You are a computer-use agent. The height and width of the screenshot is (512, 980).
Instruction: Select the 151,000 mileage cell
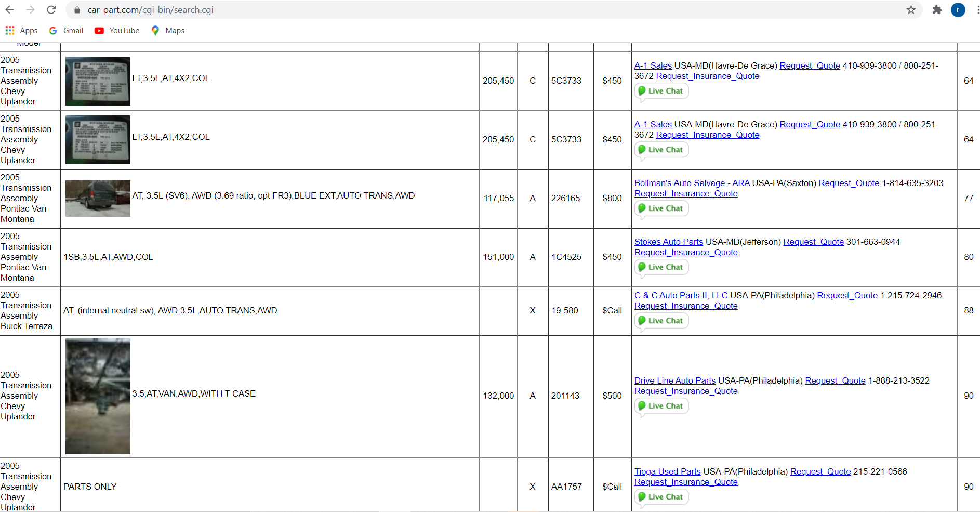(499, 257)
